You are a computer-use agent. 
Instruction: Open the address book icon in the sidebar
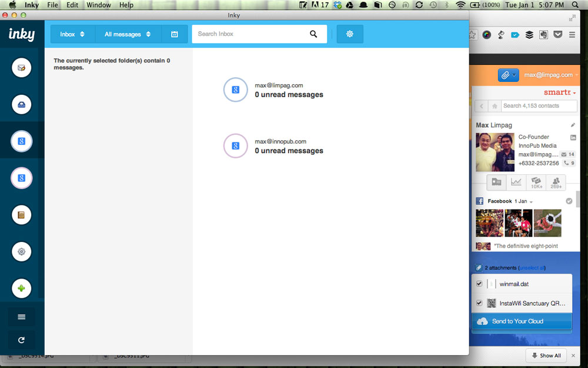[21, 215]
